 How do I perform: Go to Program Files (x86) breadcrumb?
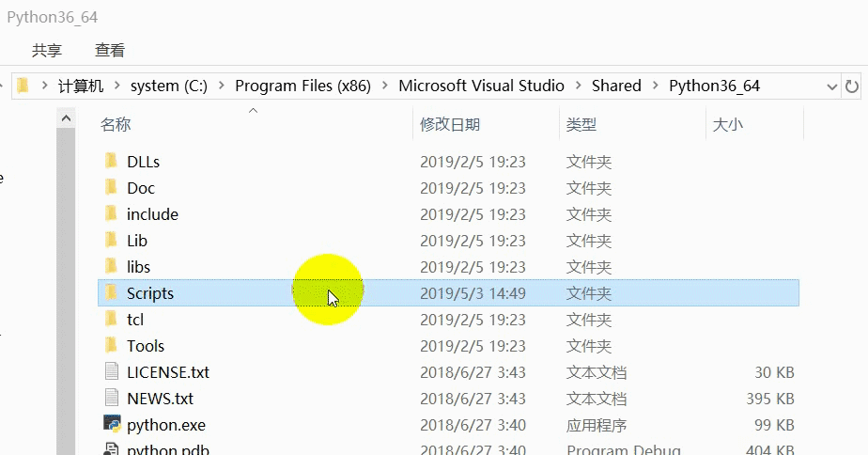pos(302,86)
